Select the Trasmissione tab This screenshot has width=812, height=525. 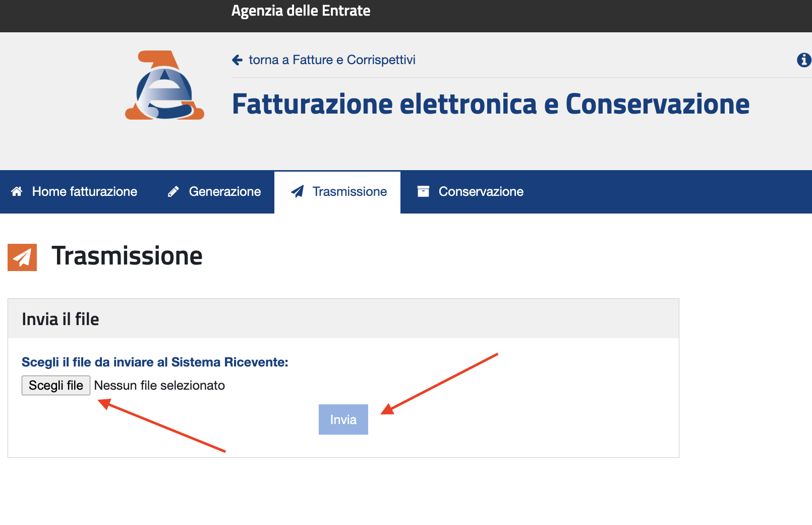click(337, 192)
